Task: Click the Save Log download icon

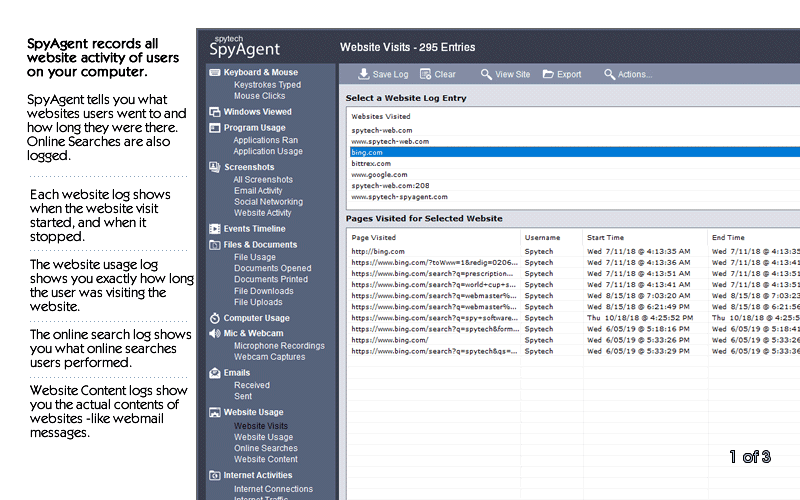Action: pos(363,74)
